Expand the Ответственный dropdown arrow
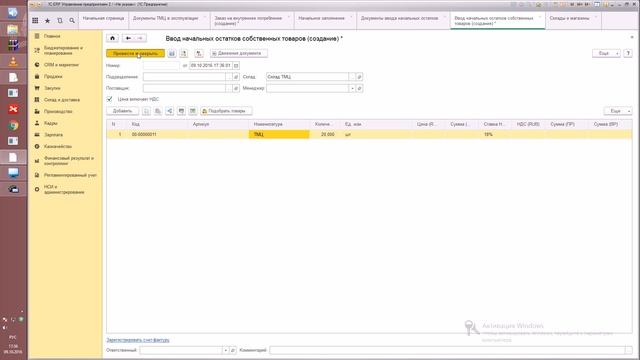640x360 pixels. (225, 350)
